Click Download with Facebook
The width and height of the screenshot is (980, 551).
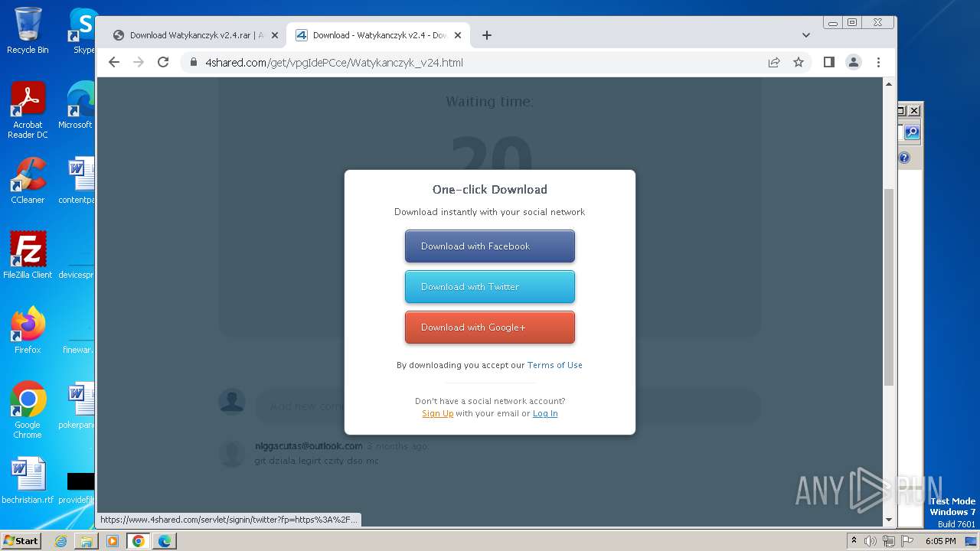(x=490, y=246)
